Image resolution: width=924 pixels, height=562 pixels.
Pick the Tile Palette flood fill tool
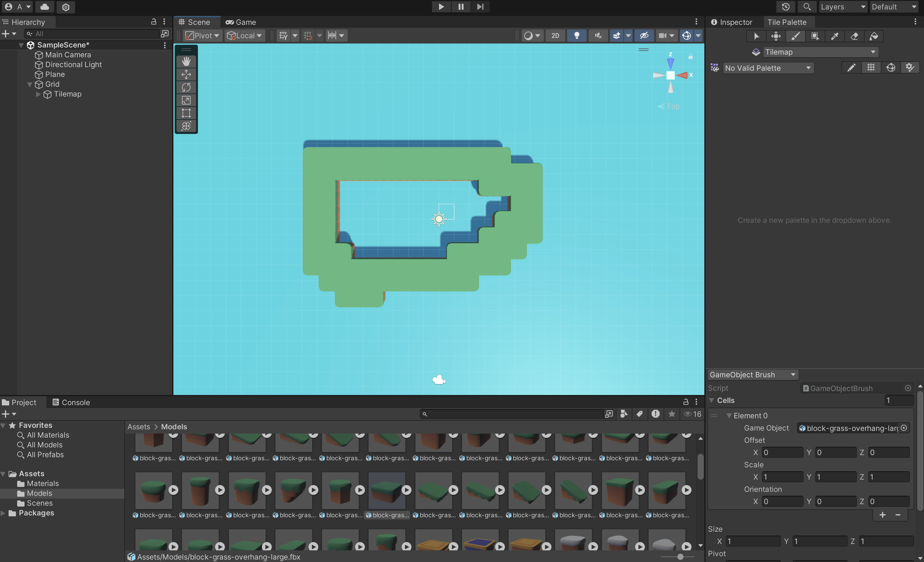click(x=874, y=36)
